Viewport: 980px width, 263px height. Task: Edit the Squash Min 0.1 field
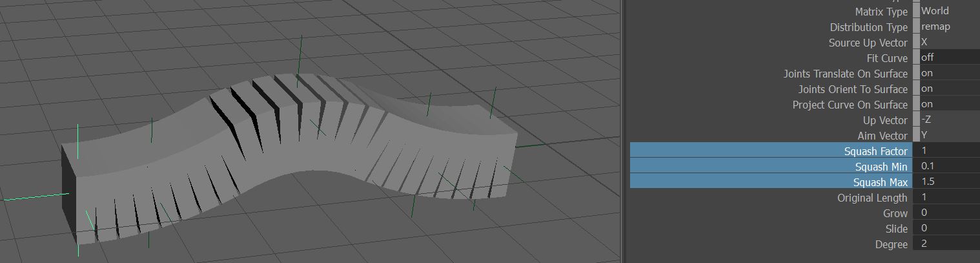tap(946, 166)
